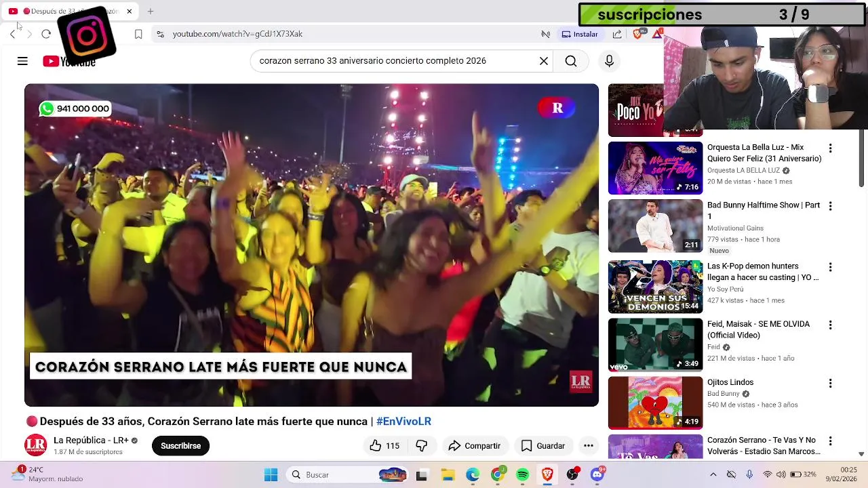Viewport: 868px width, 488px height.
Task: Click the YouTube search magnifier button
Action: (x=571, y=61)
